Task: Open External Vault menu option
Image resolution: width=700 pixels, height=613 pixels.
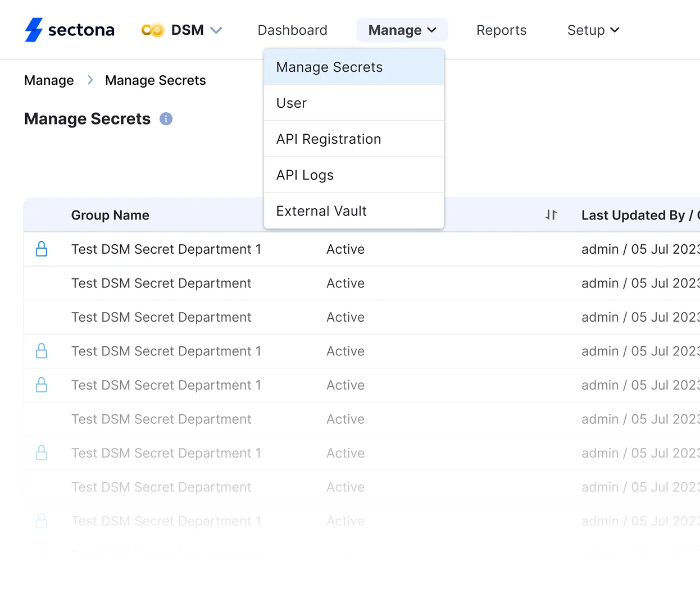Action: (x=321, y=211)
